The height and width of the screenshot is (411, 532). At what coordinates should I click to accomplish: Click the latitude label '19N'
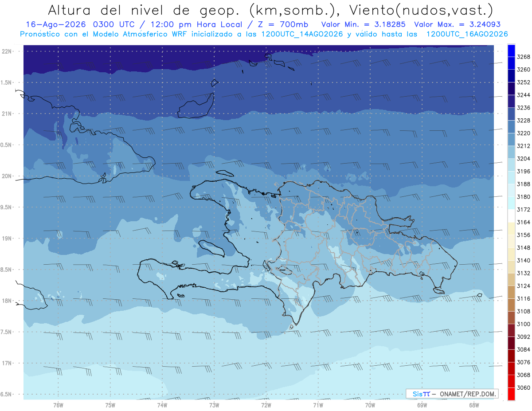(x=8, y=239)
